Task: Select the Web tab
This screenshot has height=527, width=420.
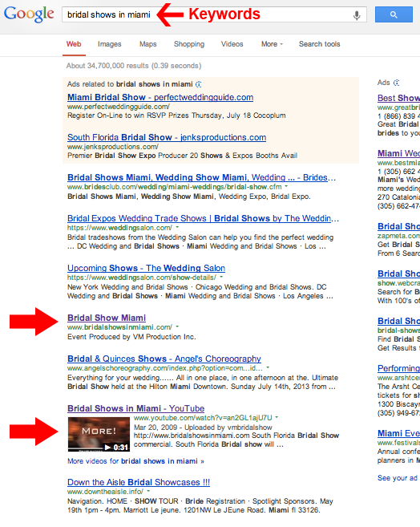Action: 74,44
